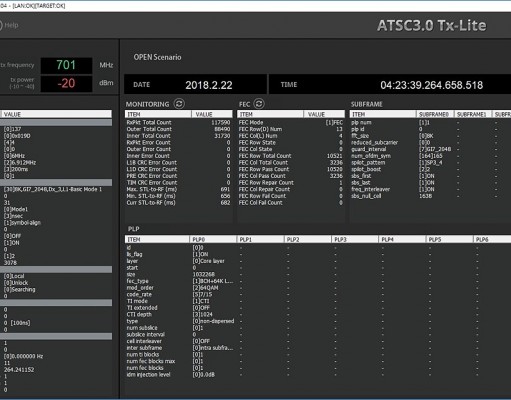Screen dimensions: 511x400
Task: Click the left panel VALUE column header
Action: click(56, 114)
